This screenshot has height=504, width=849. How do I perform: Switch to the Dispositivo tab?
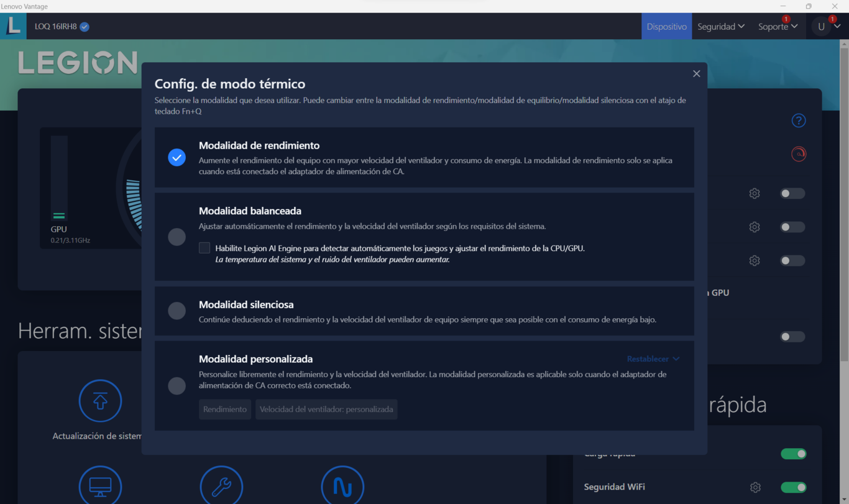[666, 27]
